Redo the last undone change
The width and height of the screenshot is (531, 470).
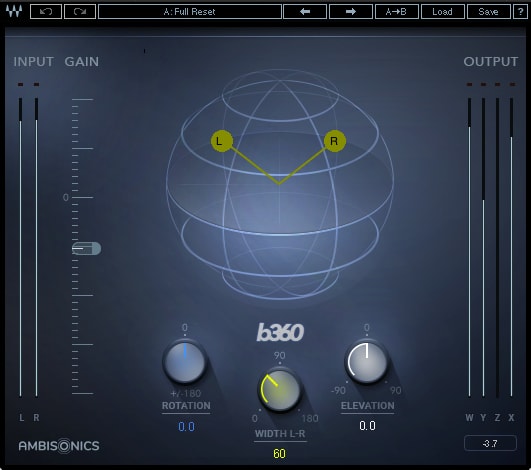[80, 12]
